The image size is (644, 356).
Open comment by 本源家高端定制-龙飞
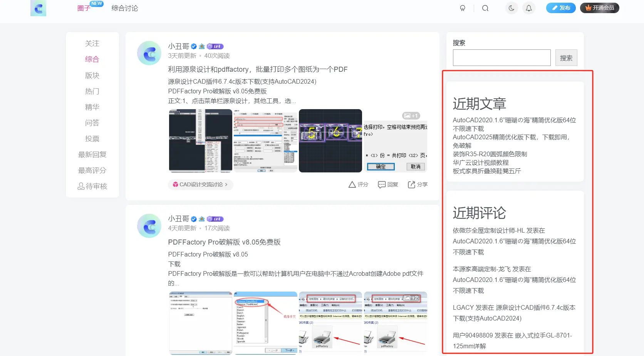(x=514, y=280)
